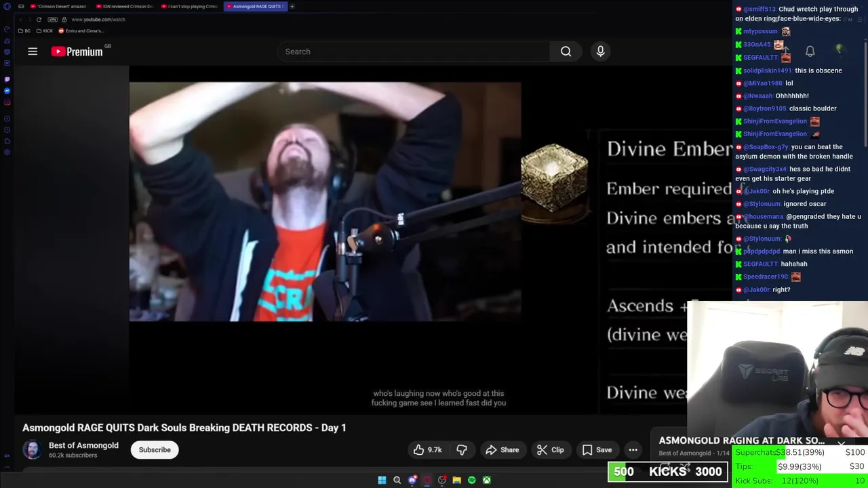Share the Asmongold video
868x488 pixels.
click(x=502, y=450)
